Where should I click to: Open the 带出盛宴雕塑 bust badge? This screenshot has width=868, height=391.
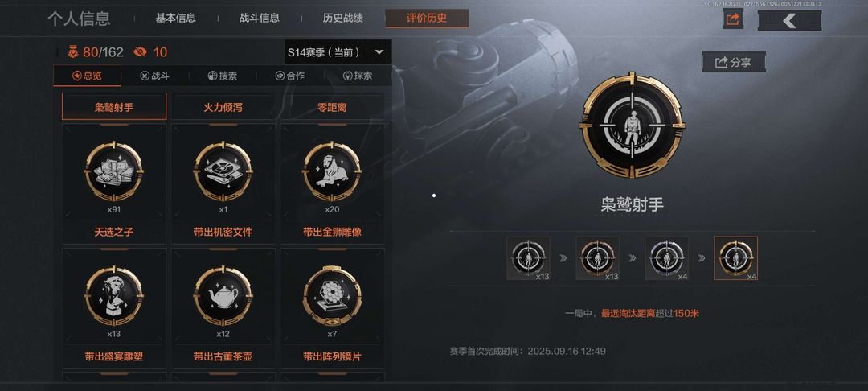(114, 296)
